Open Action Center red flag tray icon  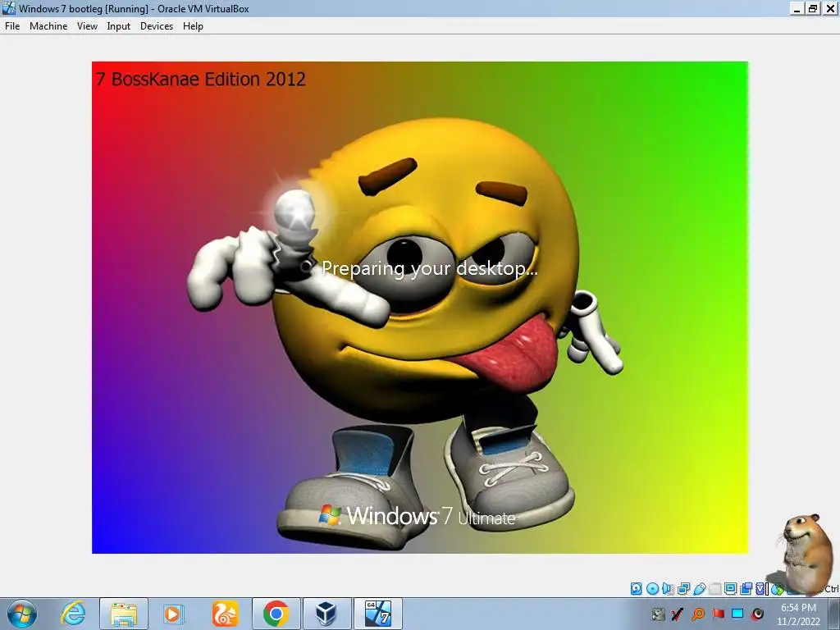click(719, 614)
